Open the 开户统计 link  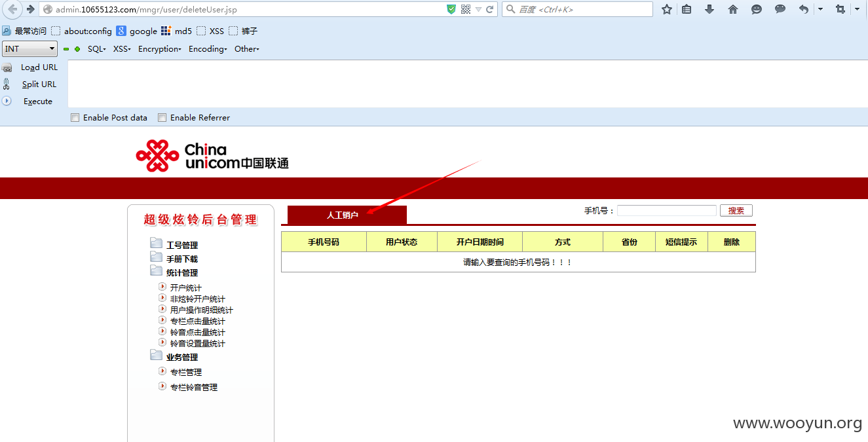click(186, 287)
